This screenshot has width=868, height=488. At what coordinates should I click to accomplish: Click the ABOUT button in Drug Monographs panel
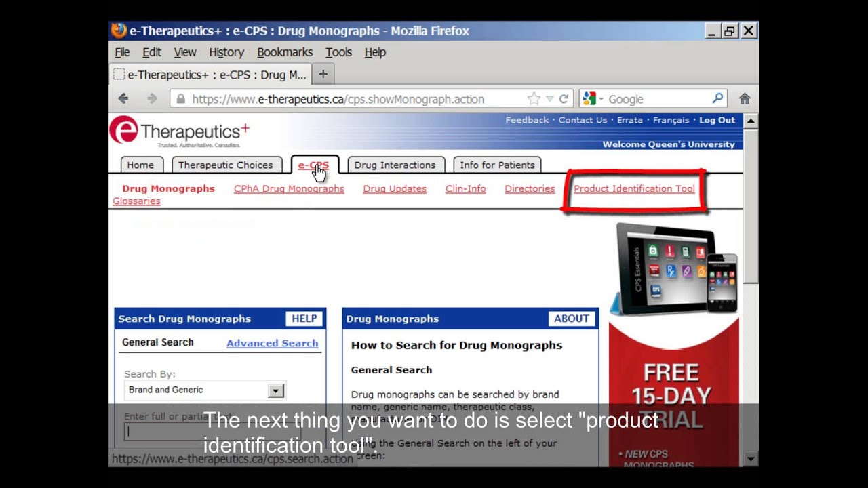point(572,319)
